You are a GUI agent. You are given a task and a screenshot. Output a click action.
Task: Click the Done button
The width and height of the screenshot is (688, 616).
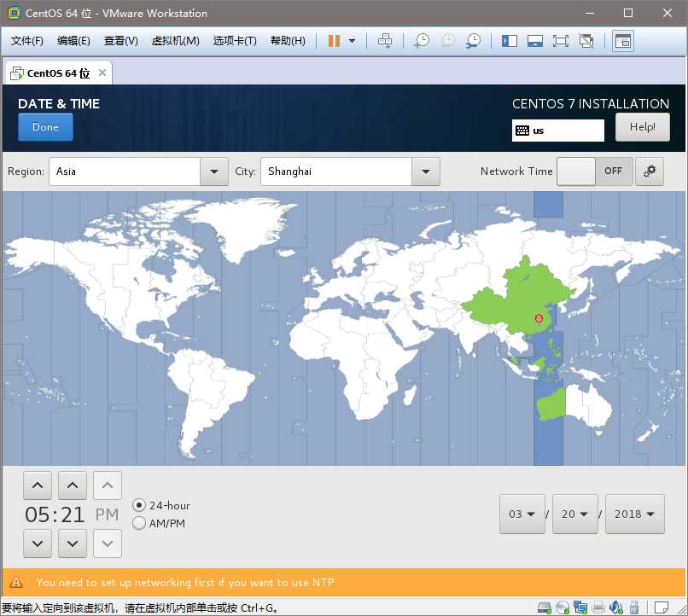[x=45, y=127]
